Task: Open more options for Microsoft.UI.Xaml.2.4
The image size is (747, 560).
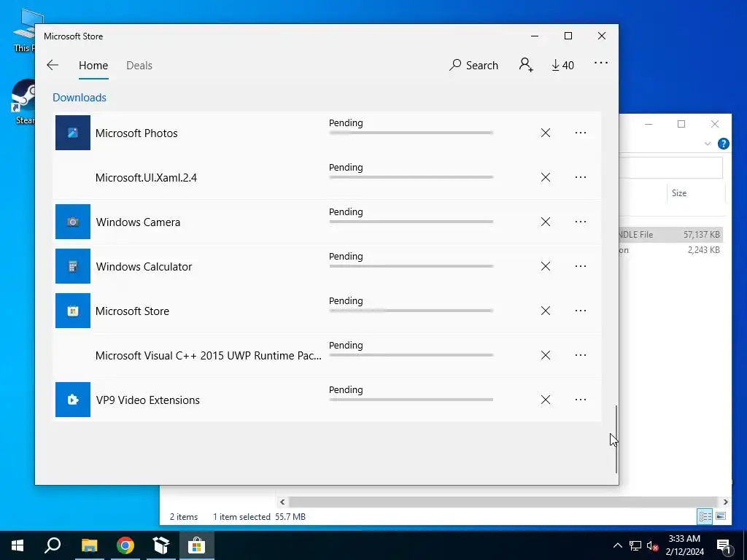Action: tap(580, 177)
